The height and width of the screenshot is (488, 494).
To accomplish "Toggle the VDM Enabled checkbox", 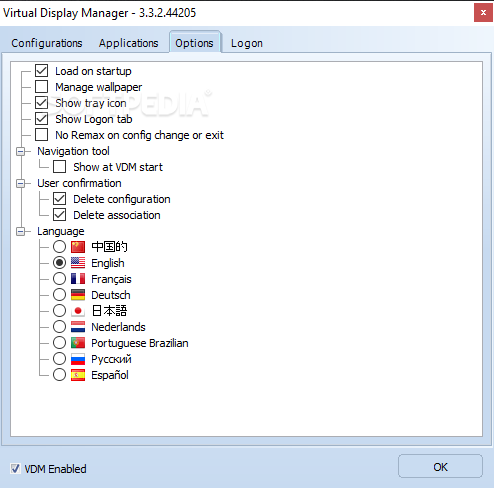I will (x=15, y=469).
